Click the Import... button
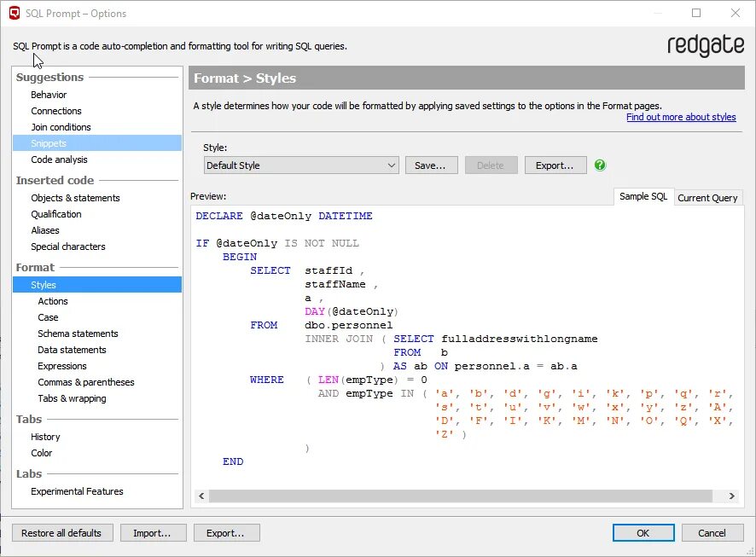 153,533
